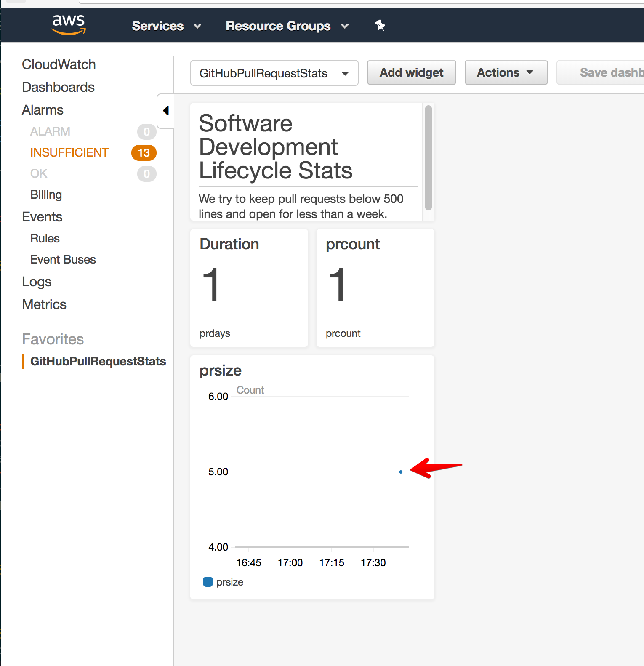This screenshot has width=644, height=666.
Task: Open Billing alarms in sidebar
Action: (46, 194)
